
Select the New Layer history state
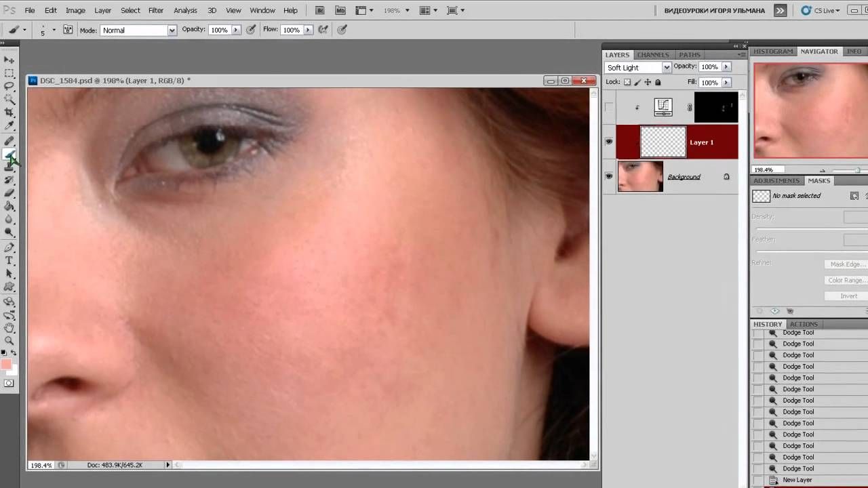(797, 480)
